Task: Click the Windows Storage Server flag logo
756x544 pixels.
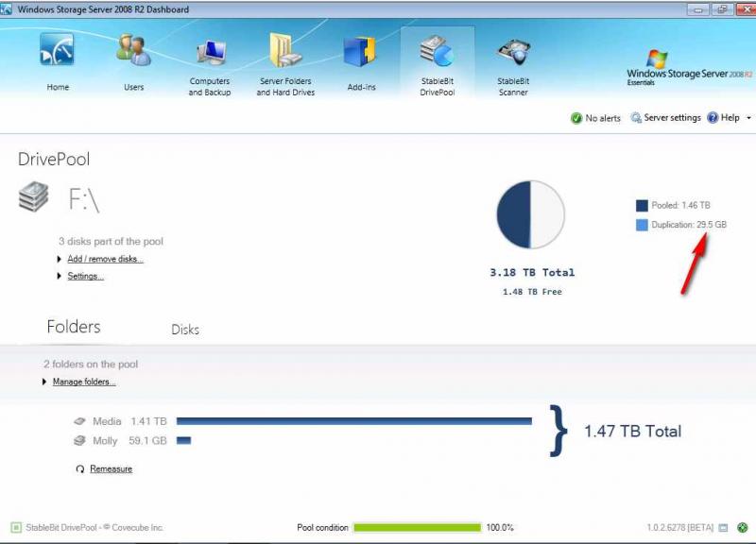Action: [x=657, y=59]
